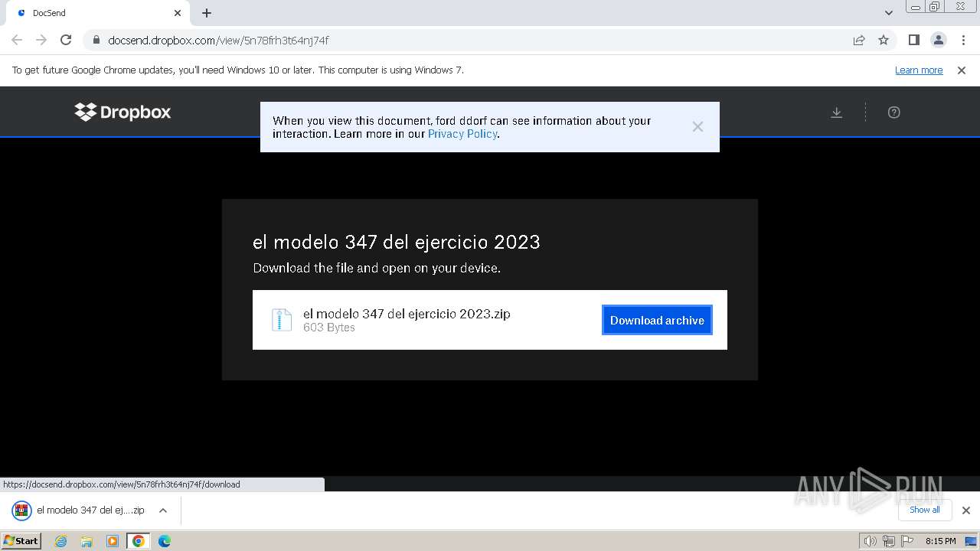Open the tab search dropdown arrow
Image resolution: width=980 pixels, height=551 pixels.
click(888, 13)
